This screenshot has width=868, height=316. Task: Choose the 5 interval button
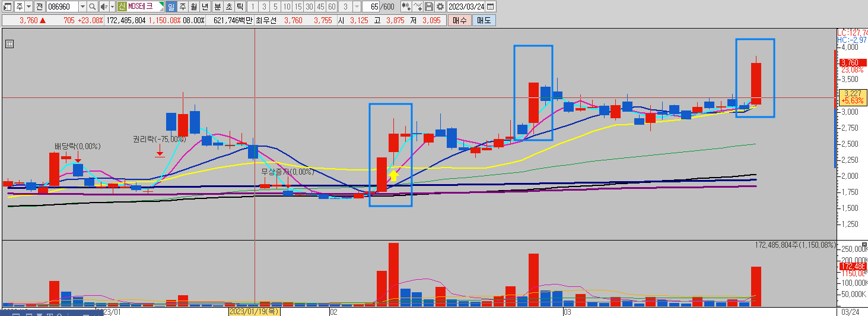(x=275, y=7)
